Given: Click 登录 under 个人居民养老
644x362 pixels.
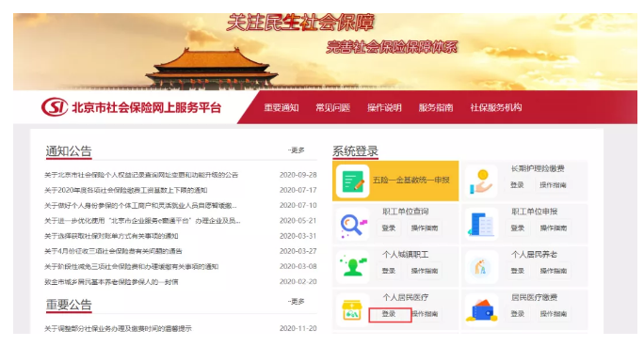Looking at the screenshot, I should coord(517,271).
